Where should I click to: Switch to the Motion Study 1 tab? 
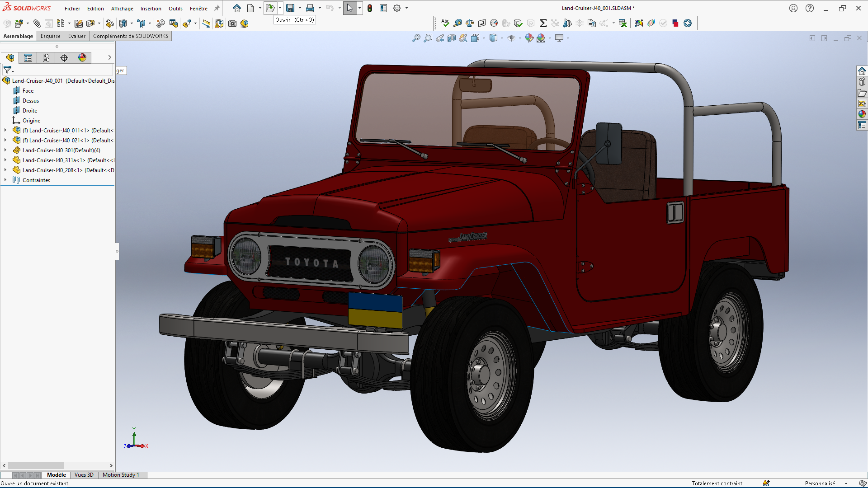pyautogui.click(x=121, y=475)
